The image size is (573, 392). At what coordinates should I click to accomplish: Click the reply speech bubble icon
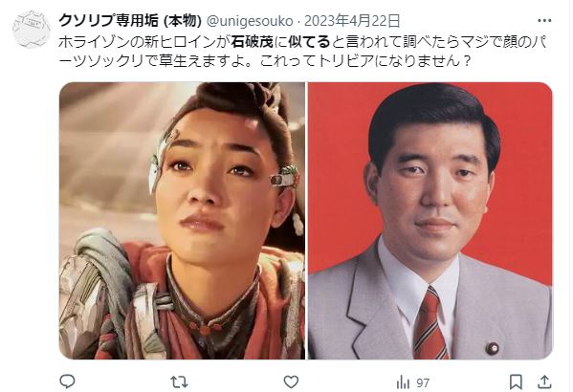pyautogui.click(x=67, y=381)
